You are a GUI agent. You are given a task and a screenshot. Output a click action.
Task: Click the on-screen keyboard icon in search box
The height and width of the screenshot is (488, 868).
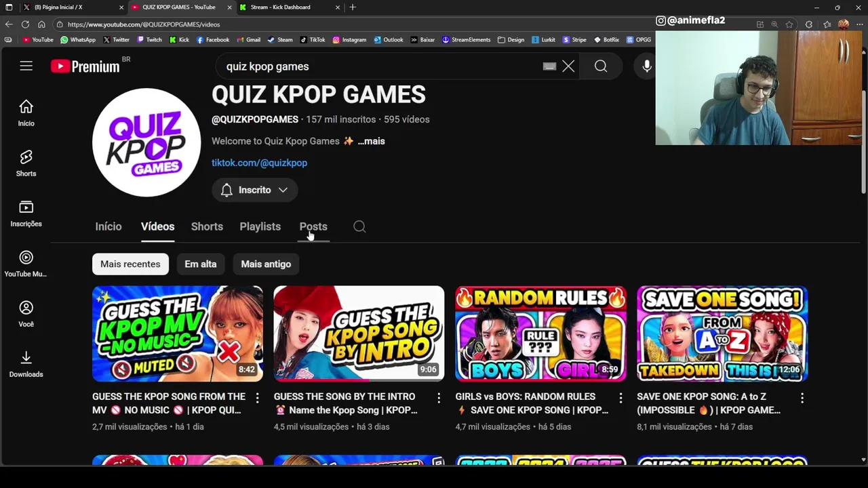(x=549, y=66)
